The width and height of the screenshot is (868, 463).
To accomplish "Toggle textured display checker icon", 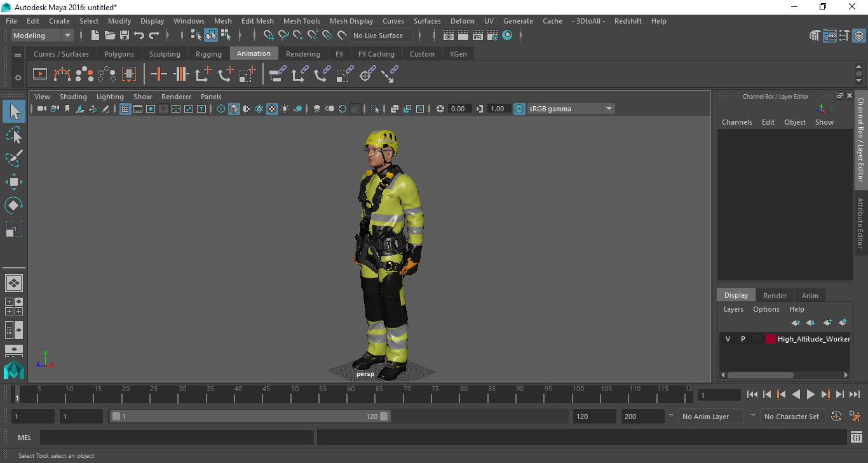I will 272,109.
